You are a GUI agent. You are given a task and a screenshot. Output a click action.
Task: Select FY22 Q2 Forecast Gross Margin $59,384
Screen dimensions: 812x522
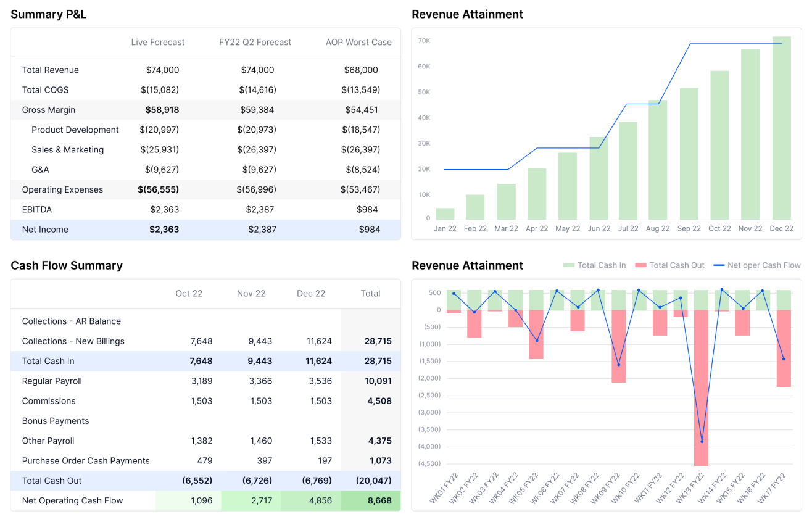point(257,110)
